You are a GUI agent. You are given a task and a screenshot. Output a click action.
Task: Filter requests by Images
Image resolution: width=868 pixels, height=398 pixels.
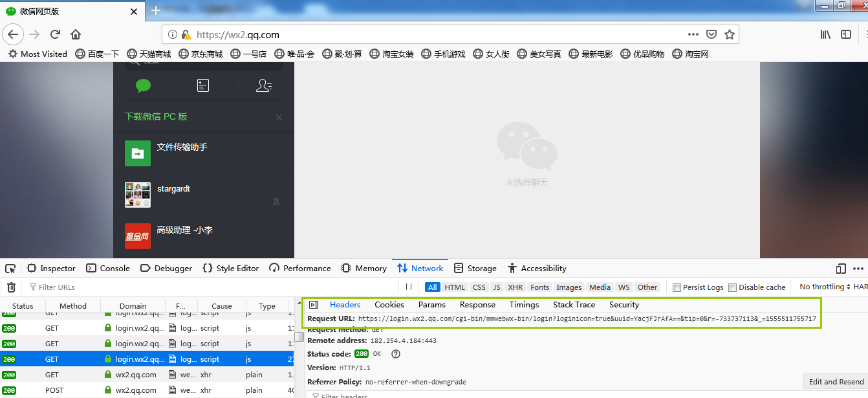tap(569, 287)
